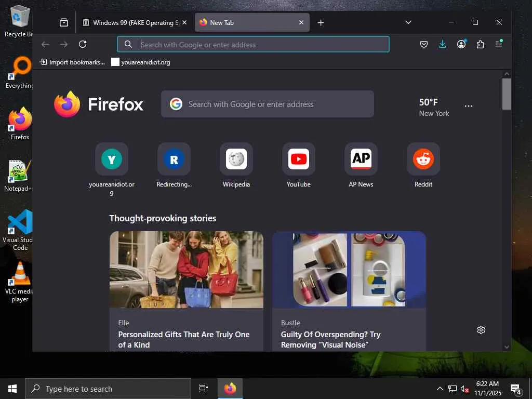The image size is (532, 399).
Task: Reload the current page
Action: click(x=83, y=44)
